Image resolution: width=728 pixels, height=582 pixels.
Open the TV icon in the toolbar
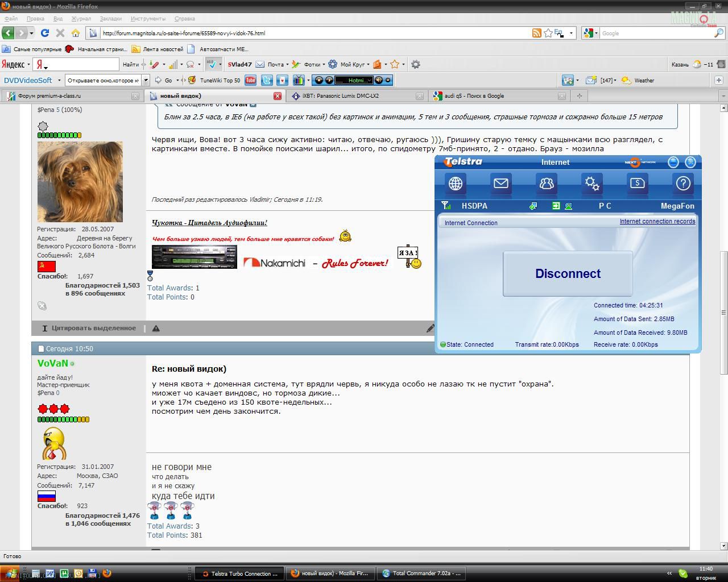(299, 80)
